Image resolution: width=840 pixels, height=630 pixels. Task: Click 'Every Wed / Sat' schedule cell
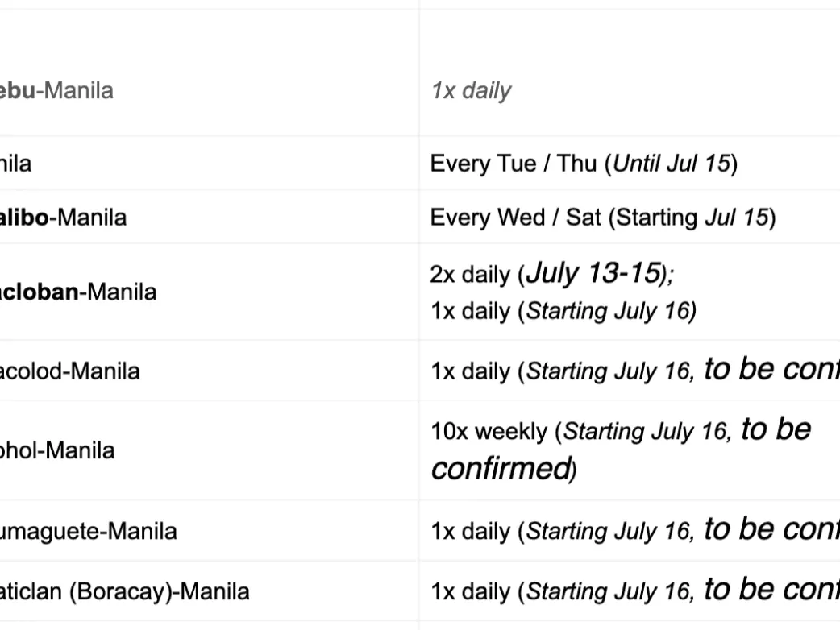(516, 218)
